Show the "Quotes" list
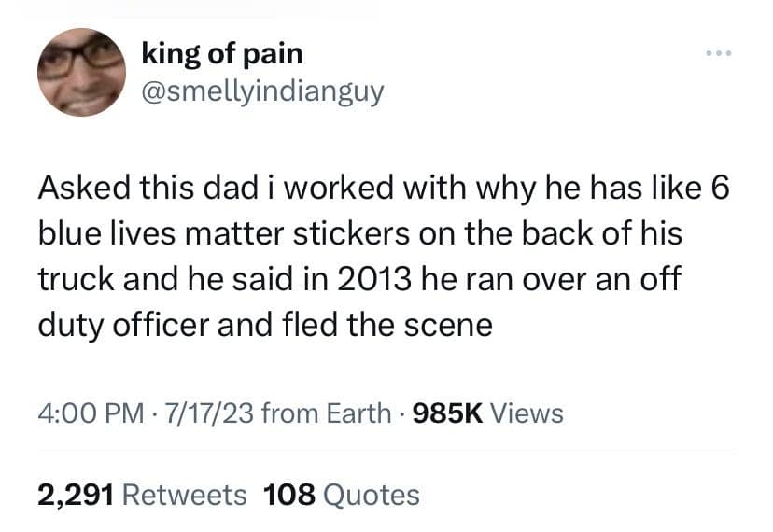 [372, 494]
